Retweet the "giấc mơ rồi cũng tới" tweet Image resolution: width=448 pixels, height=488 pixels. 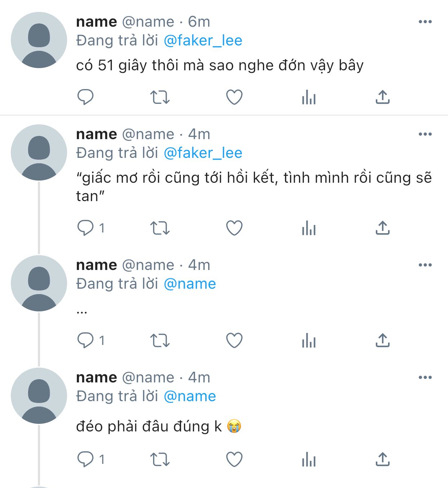click(159, 228)
